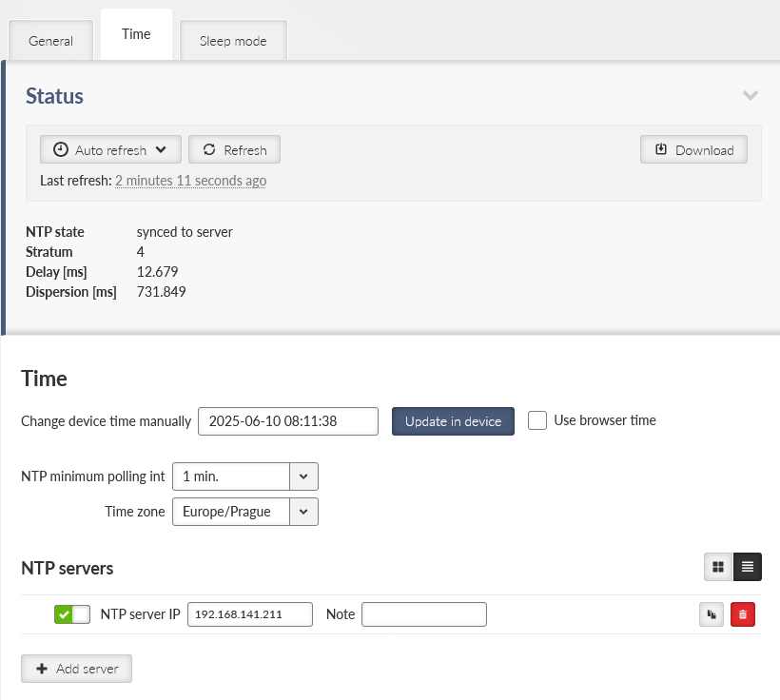This screenshot has height=700, width=780.
Task: Open NTP minimum polling interval dropdown
Action: click(244, 476)
